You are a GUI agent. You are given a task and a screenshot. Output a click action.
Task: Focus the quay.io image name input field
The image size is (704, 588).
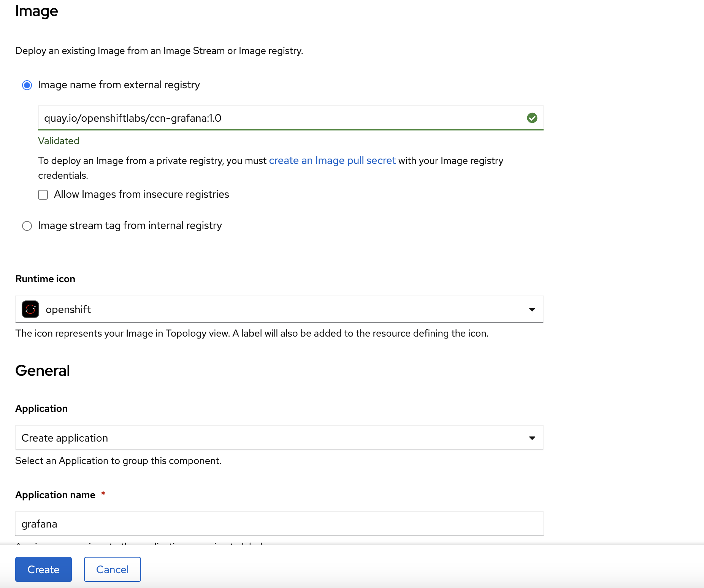click(281, 118)
